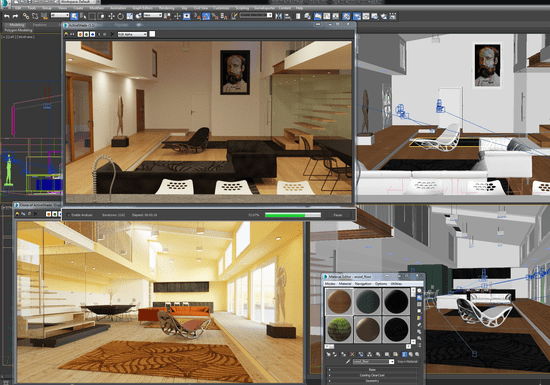This screenshot has height=385, width=550.
Task: Click the Undo arrow in main toolbar
Action: 6,16
